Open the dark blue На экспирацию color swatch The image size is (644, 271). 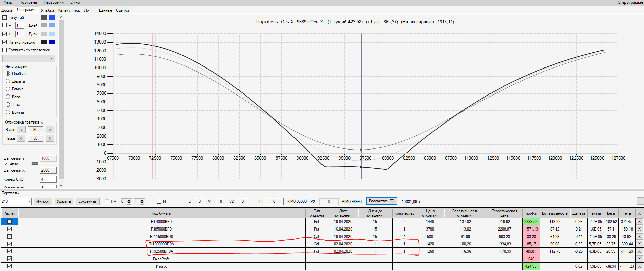click(x=52, y=42)
